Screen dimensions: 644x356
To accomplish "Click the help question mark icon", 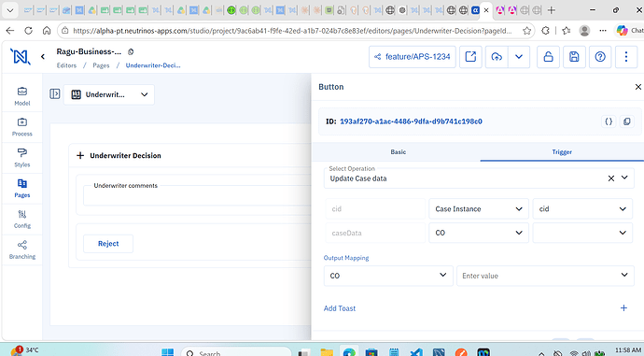I will click(x=600, y=57).
